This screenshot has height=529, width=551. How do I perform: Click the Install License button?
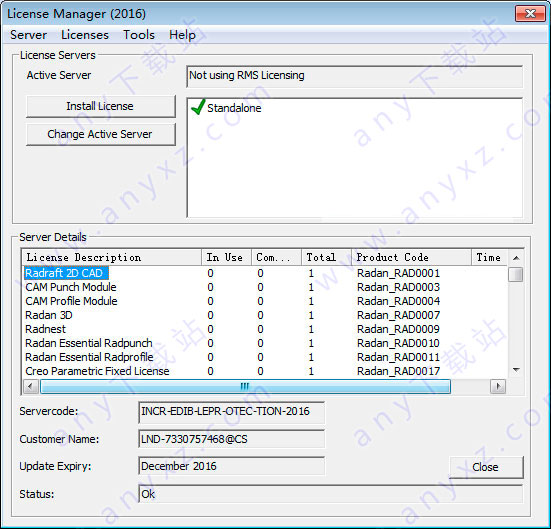[101, 106]
